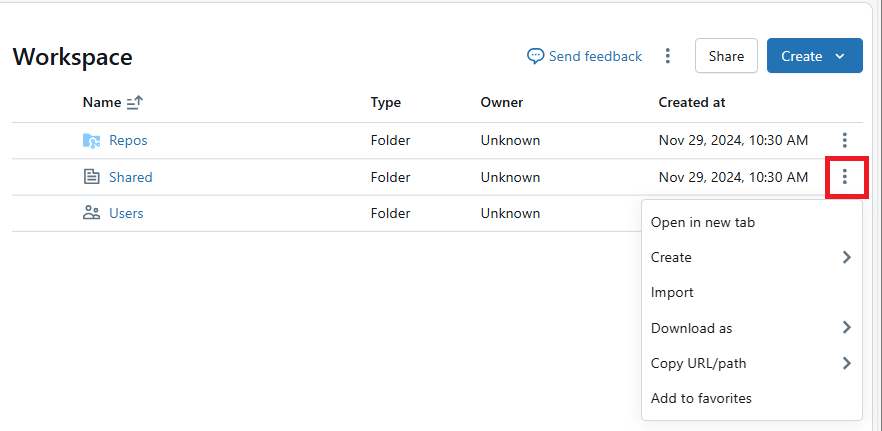Click the Created at column header
882x431 pixels.
pyautogui.click(x=692, y=102)
